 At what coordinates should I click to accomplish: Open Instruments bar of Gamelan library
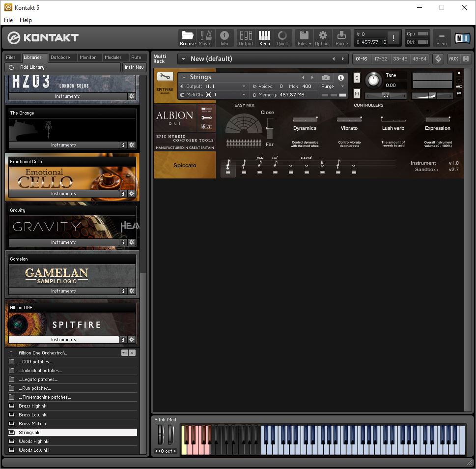(x=63, y=291)
